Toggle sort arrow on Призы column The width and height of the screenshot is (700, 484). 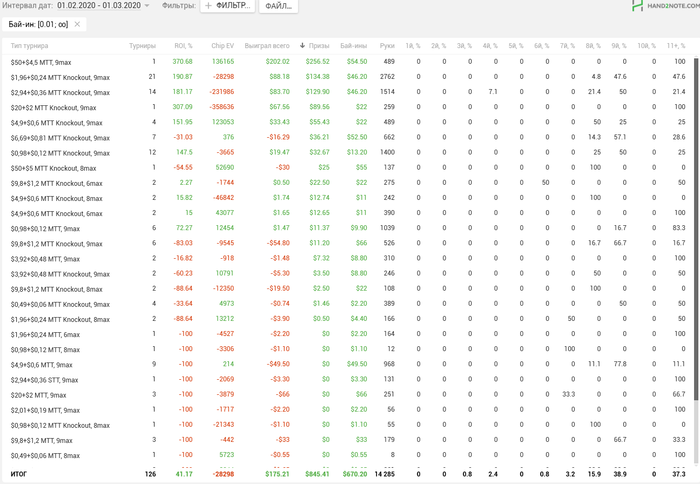302,46
